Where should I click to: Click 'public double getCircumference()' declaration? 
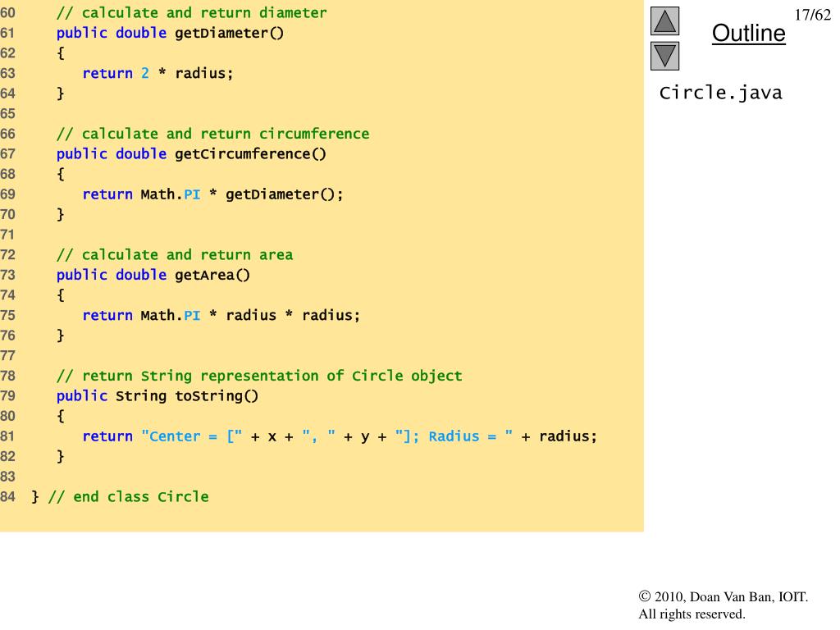[x=191, y=154]
